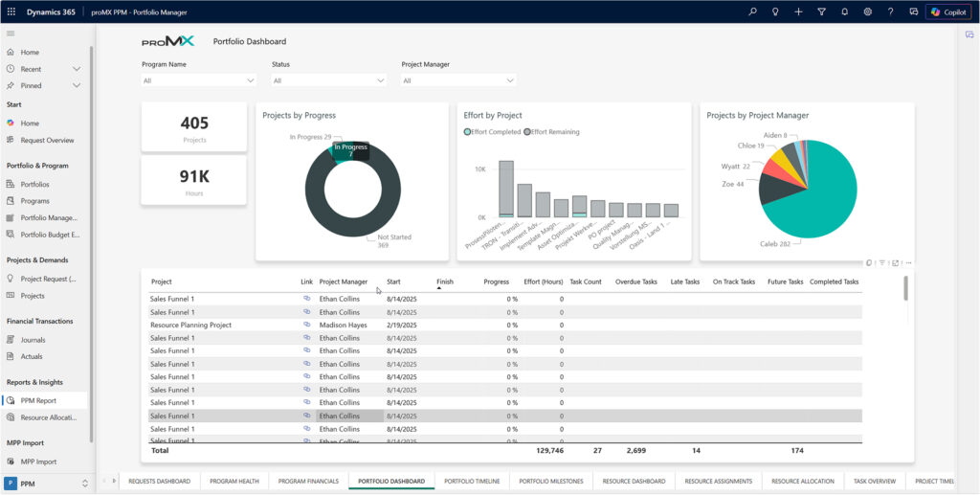Switch to the Portfolio Timeline tab
The width and height of the screenshot is (980, 495).
472,482
